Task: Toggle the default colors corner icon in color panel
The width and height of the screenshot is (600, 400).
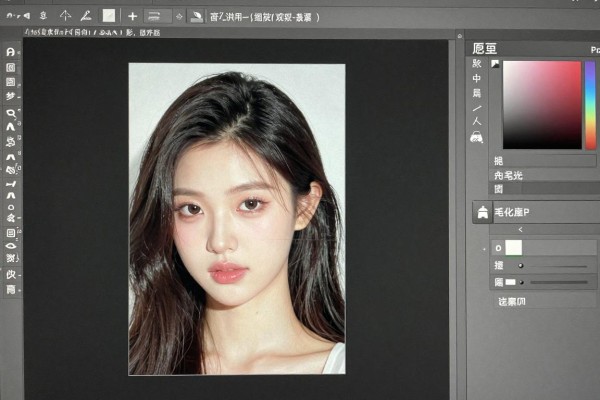Action: click(495, 64)
